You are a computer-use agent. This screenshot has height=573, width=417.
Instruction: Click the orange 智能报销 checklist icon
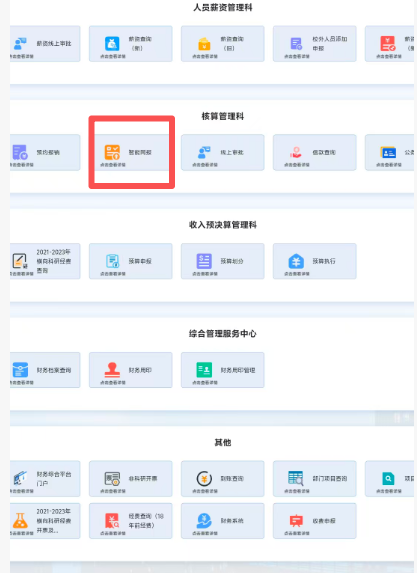112,152
